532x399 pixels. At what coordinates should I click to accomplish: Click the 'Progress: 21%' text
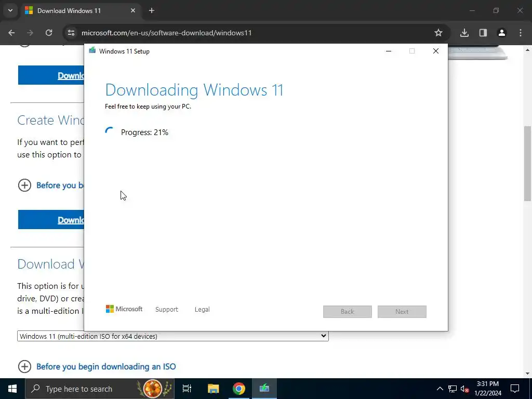[144, 132]
